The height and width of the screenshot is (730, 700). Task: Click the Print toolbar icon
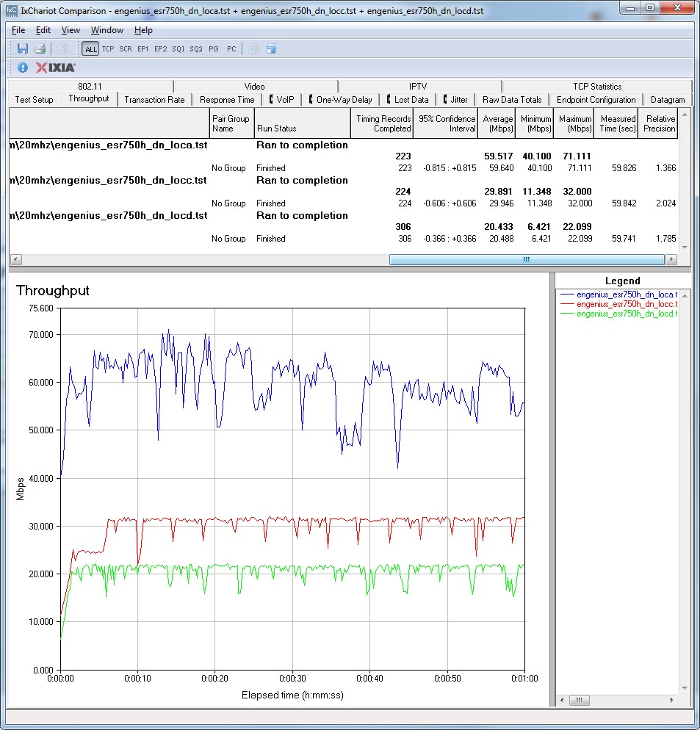coord(40,48)
